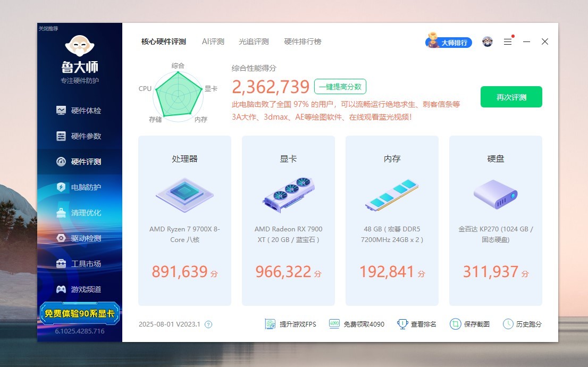Image resolution: width=588 pixels, height=367 pixels.
Task: Click the 处理器 card heading
Action: click(184, 159)
